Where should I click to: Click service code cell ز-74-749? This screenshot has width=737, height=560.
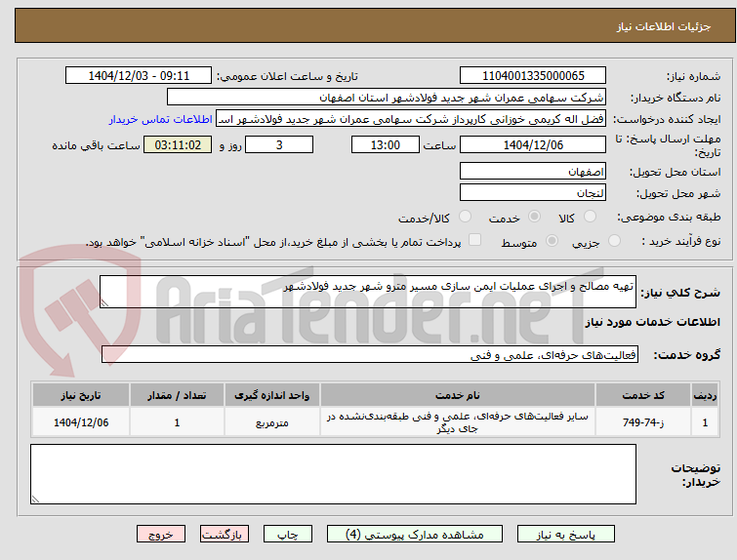643,422
